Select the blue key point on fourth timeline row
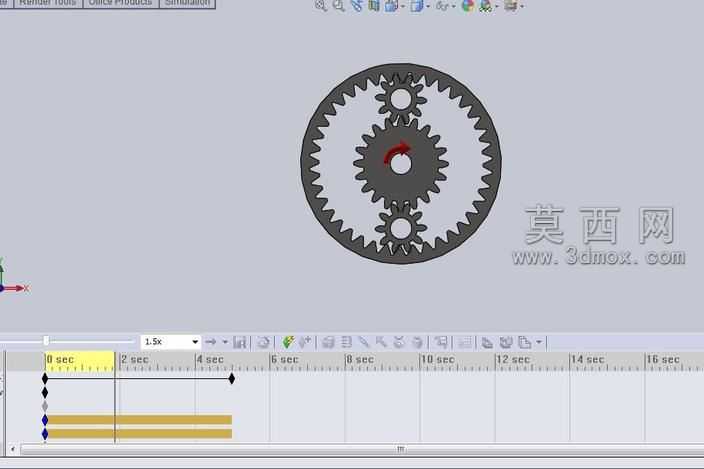Image resolution: width=704 pixels, height=469 pixels. click(45, 420)
